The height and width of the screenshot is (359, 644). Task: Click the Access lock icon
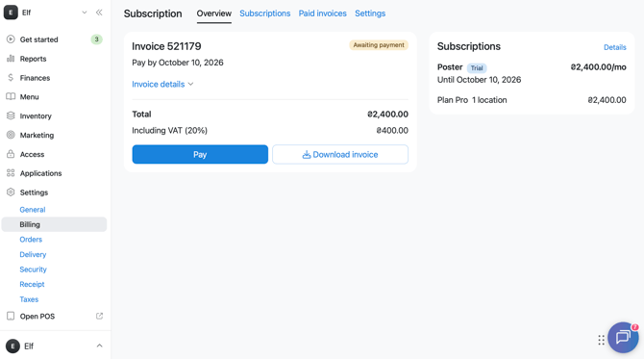[11, 154]
